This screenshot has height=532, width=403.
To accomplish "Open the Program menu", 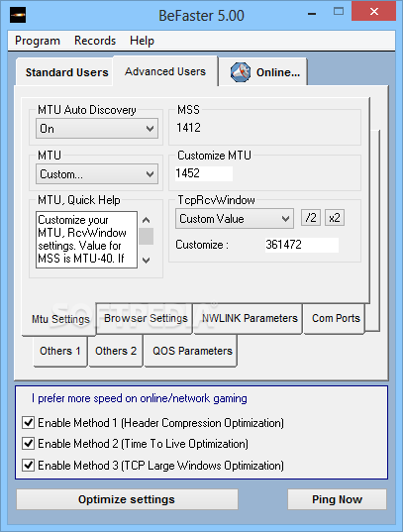I will [38, 41].
